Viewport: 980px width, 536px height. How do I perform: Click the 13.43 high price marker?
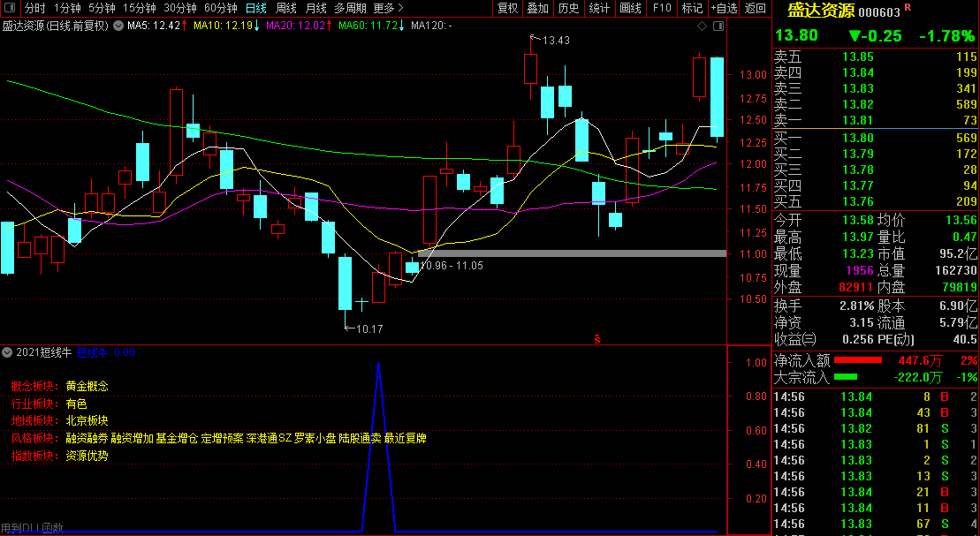[x=555, y=40]
